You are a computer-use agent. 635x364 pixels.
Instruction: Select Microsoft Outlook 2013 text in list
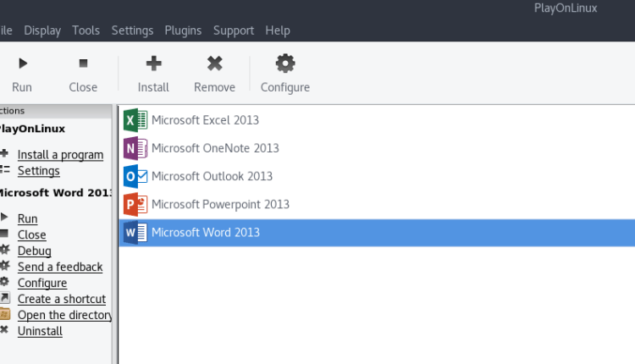[213, 176]
